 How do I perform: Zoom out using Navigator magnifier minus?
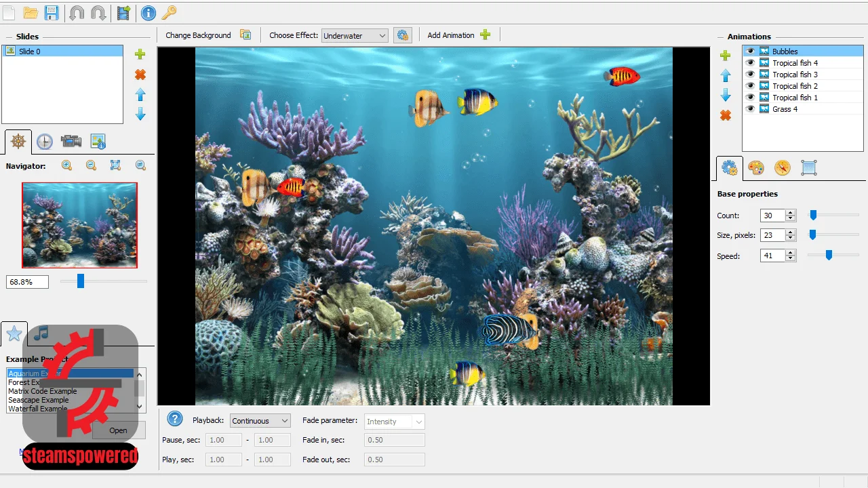click(x=91, y=165)
